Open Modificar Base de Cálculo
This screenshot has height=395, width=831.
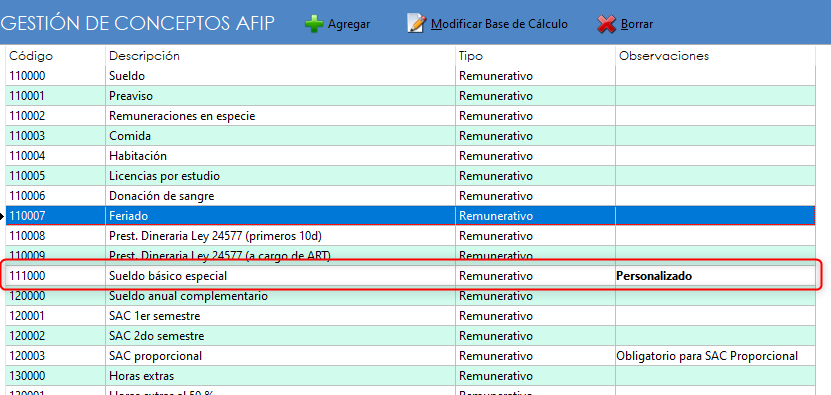499,24
